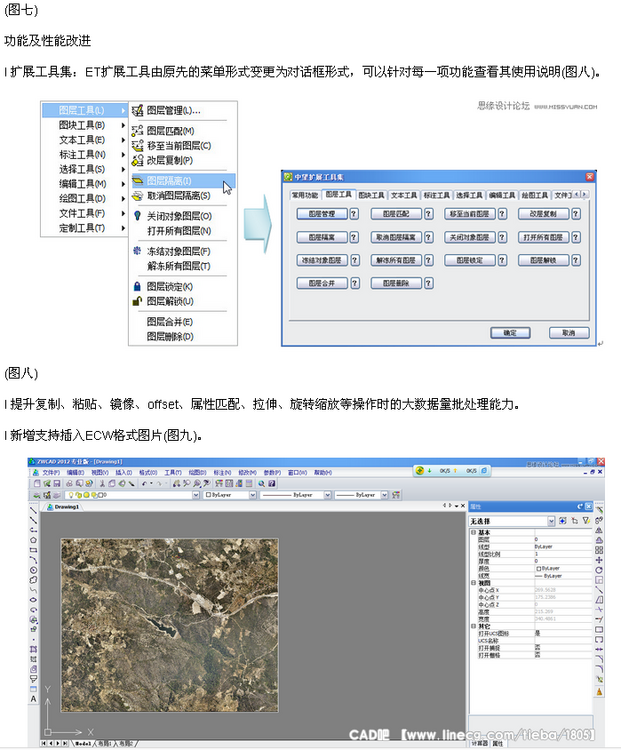This screenshot has height=750, width=621.
Task: Collapse the 视图 group in properties panel
Action: pos(473,583)
